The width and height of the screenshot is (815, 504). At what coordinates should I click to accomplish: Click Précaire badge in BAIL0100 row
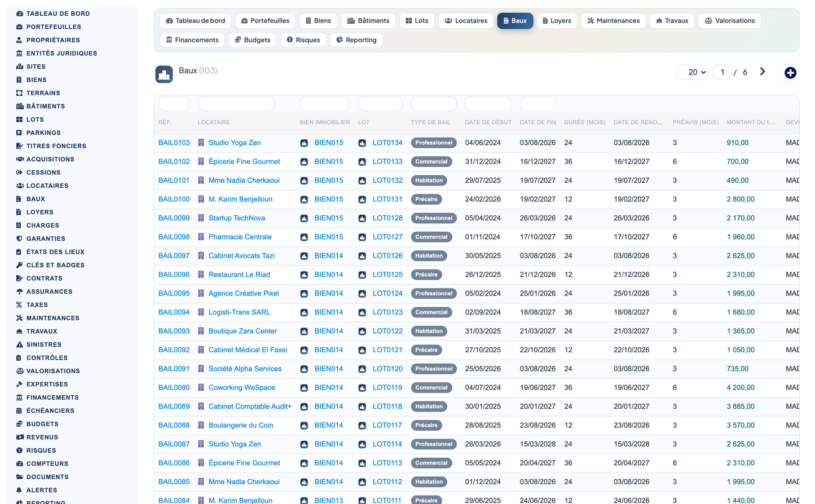(426, 200)
